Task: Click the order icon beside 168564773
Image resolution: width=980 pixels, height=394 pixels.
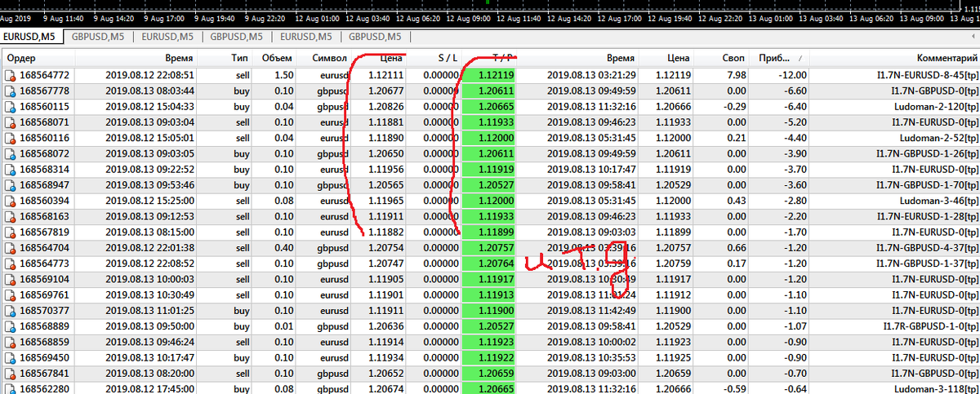Action: pyautogui.click(x=10, y=264)
